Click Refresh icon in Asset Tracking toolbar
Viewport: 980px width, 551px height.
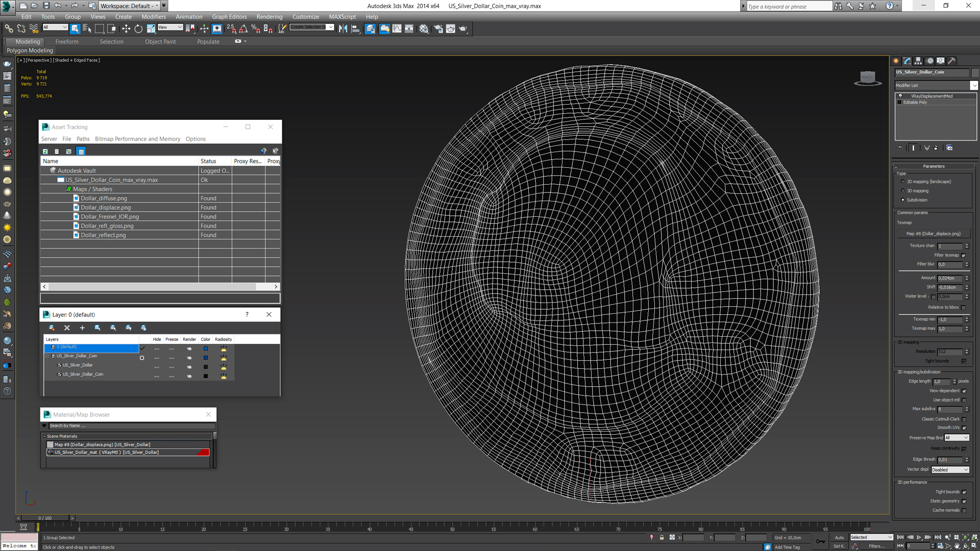pyautogui.click(x=45, y=151)
